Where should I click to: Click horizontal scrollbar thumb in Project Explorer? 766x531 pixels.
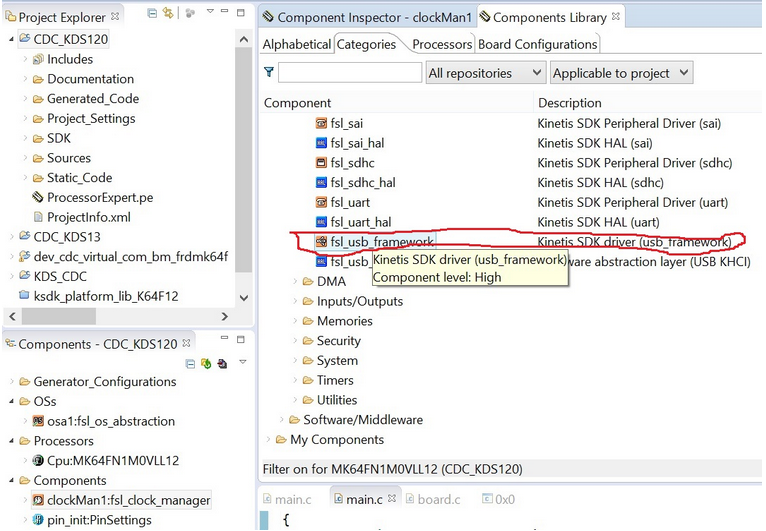tap(59, 316)
